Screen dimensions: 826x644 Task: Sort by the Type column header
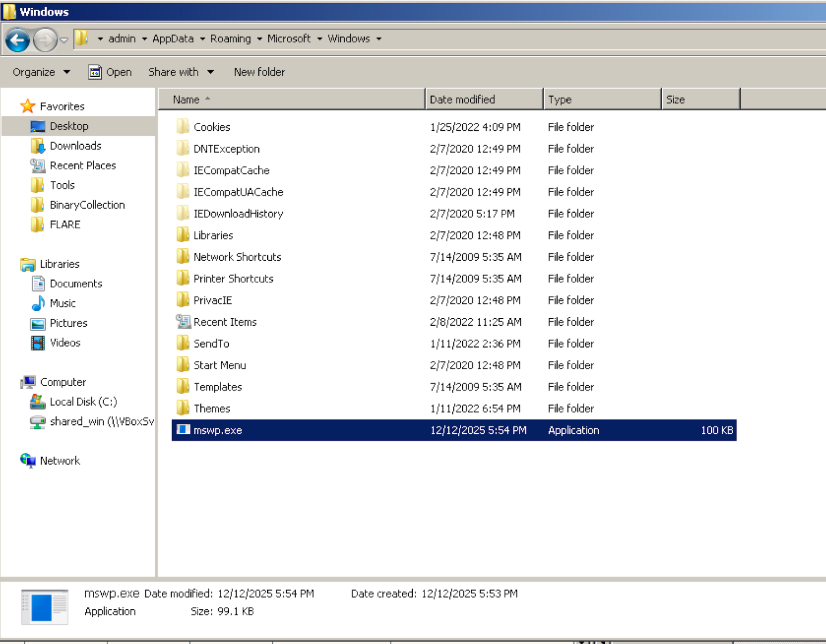[x=602, y=99]
